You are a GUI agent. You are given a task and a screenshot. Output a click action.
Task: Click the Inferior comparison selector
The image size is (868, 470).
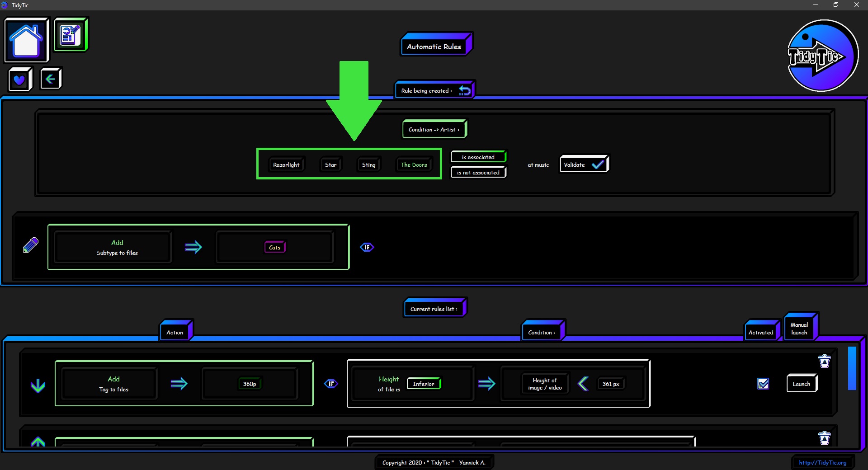(424, 384)
